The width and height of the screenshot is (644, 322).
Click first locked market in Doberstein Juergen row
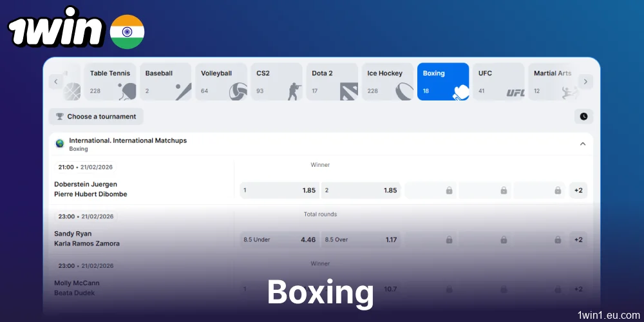[431, 191]
